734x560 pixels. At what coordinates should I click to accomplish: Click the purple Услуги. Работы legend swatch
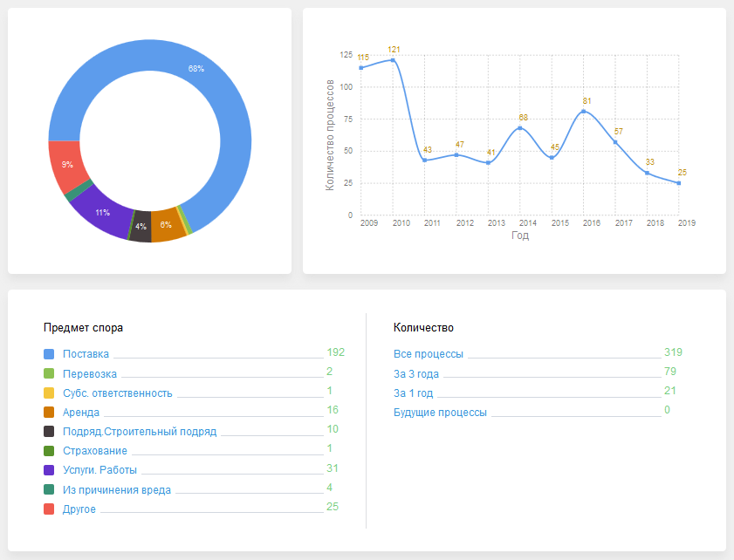click(49, 470)
